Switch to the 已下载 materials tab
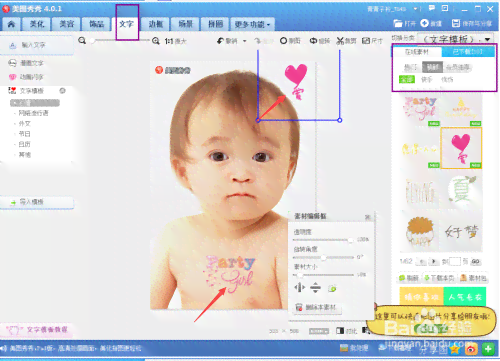The height and width of the screenshot is (361, 500). click(x=468, y=52)
